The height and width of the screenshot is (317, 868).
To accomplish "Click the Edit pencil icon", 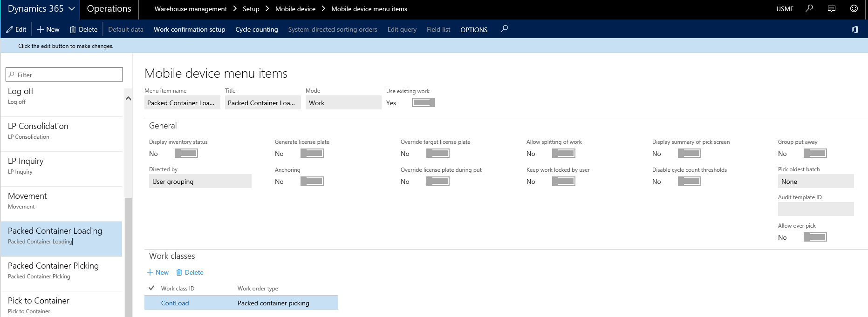I will point(10,29).
